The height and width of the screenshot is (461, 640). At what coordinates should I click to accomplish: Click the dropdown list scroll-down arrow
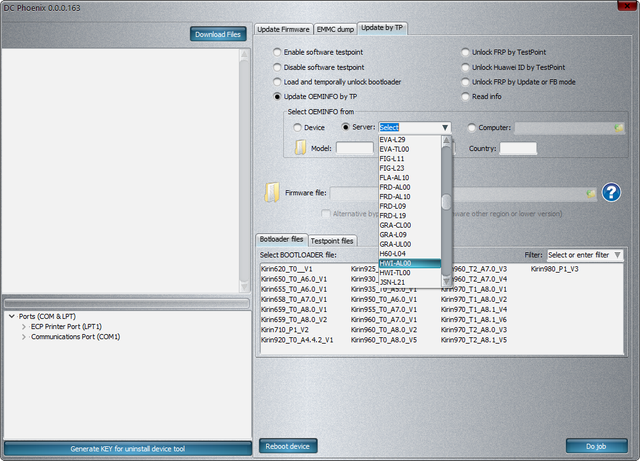[x=447, y=281]
